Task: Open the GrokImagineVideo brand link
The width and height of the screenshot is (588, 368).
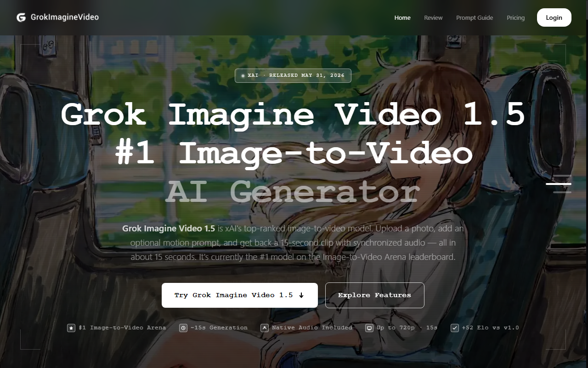Action: click(x=57, y=17)
